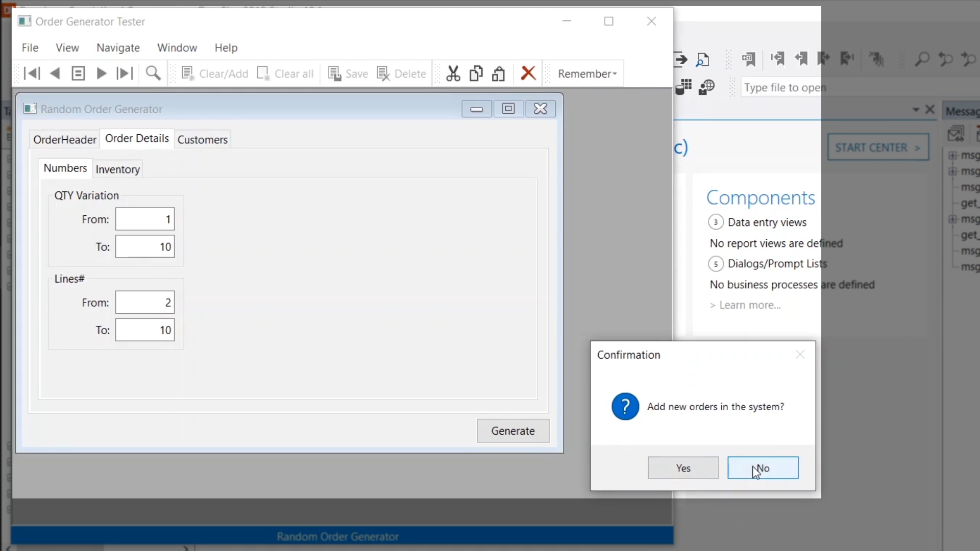Open the Navigate menu
Viewport: 980px width, 551px height.
click(118, 47)
